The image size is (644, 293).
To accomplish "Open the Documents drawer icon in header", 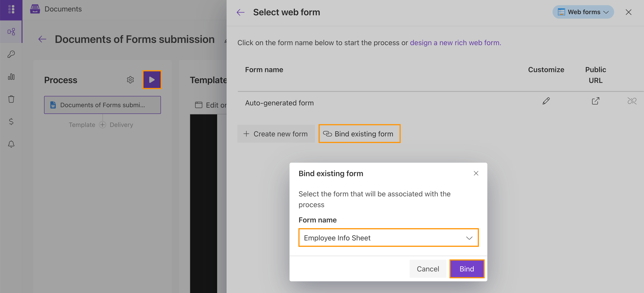I will pyautogui.click(x=35, y=9).
